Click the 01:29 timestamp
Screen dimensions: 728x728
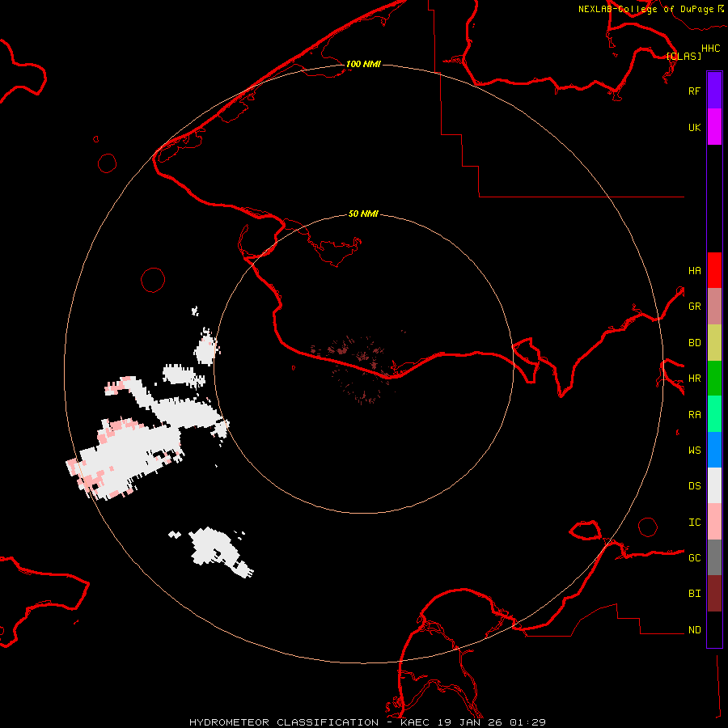[x=528, y=722]
